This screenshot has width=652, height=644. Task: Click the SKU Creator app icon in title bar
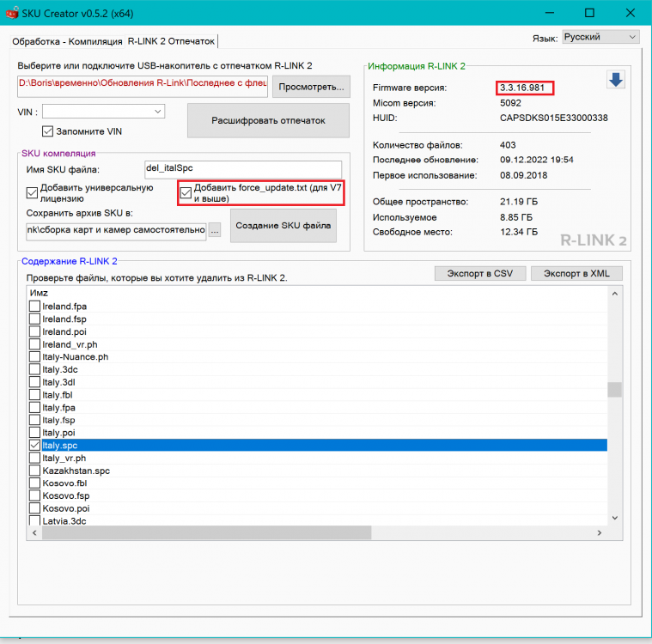(x=12, y=13)
